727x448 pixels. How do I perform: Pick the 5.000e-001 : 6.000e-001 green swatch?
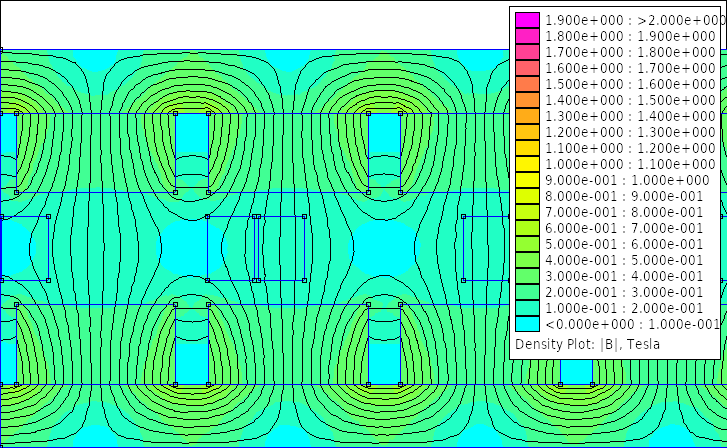click(527, 244)
